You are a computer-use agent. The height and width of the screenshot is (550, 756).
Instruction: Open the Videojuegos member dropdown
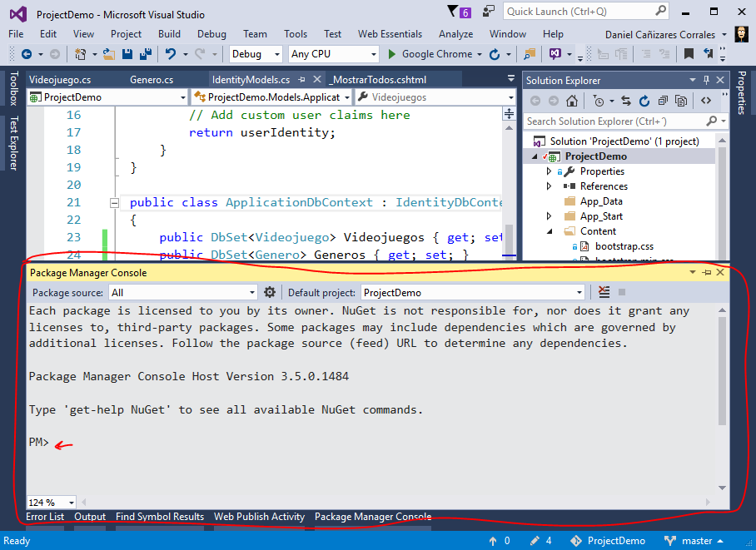coord(435,97)
